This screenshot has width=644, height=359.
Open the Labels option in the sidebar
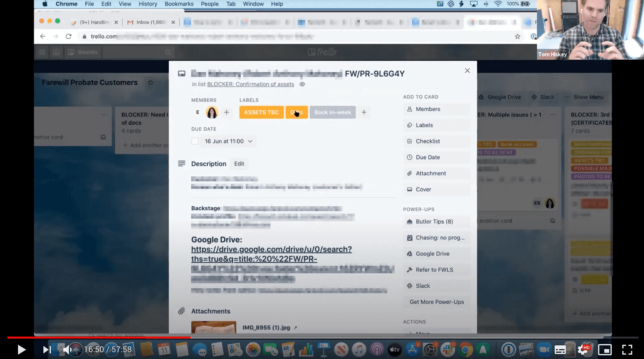point(437,125)
